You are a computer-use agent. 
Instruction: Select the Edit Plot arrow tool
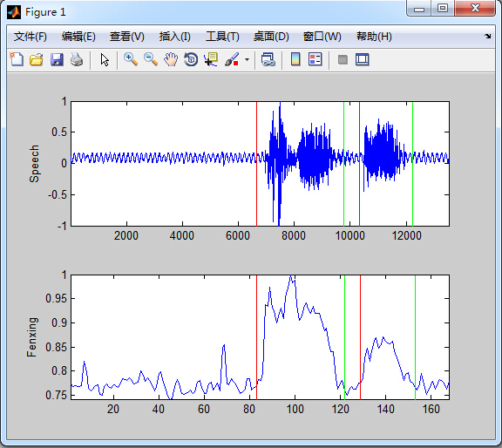pos(105,59)
